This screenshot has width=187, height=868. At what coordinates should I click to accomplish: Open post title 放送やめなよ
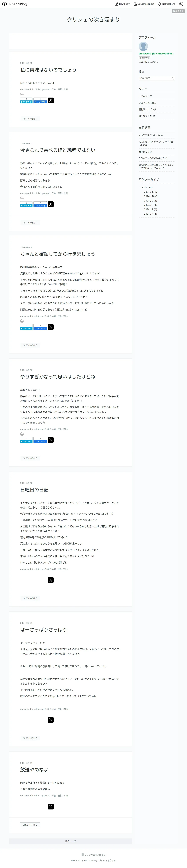34,770
